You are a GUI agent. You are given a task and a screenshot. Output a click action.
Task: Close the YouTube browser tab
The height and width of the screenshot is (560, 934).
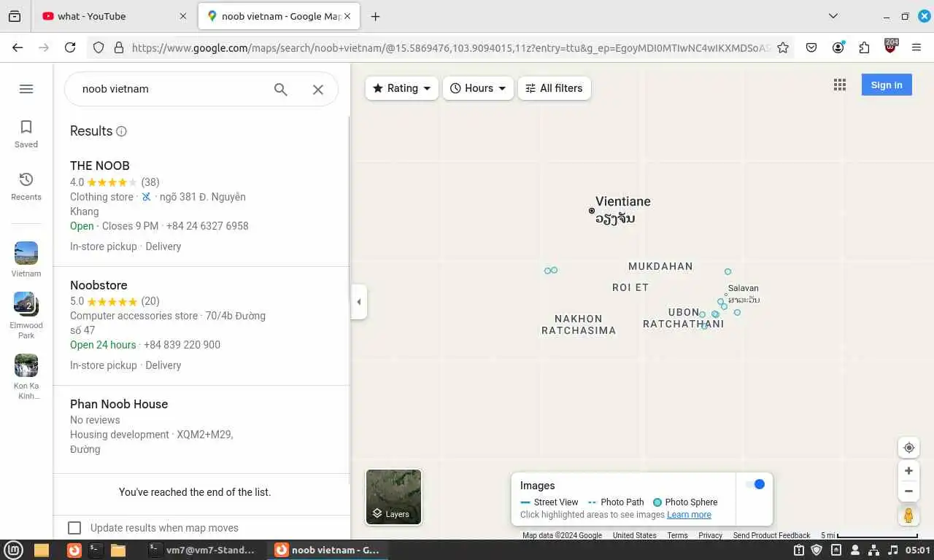coord(182,16)
